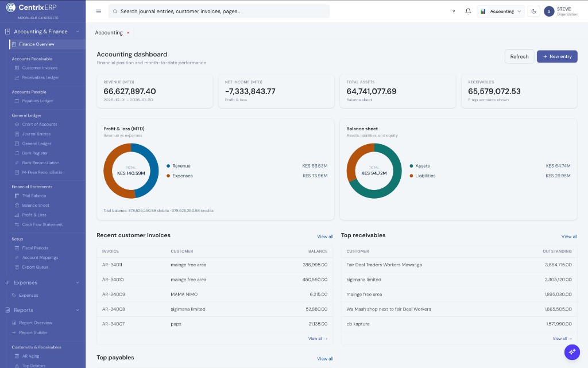588x368 pixels.
Task: Click the Expenses legend color dot
Action: click(168, 176)
